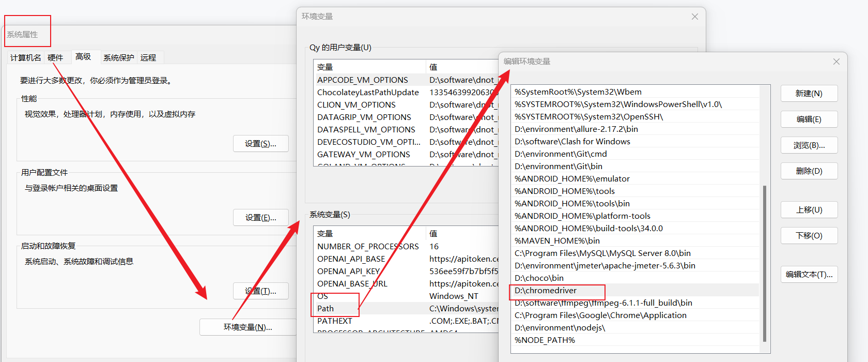Click the 删除(D) button
The image size is (868, 362).
point(809,171)
